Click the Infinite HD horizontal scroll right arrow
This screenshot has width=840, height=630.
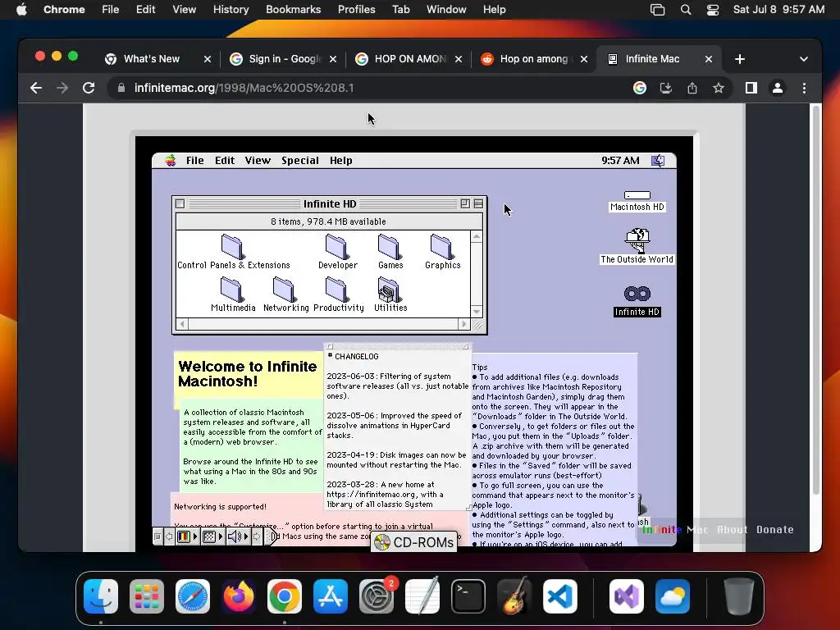click(x=464, y=324)
